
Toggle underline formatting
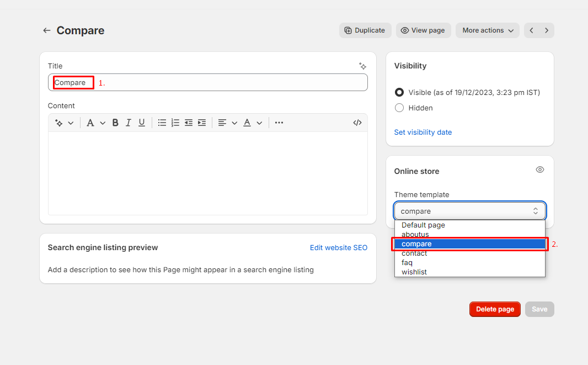click(141, 123)
